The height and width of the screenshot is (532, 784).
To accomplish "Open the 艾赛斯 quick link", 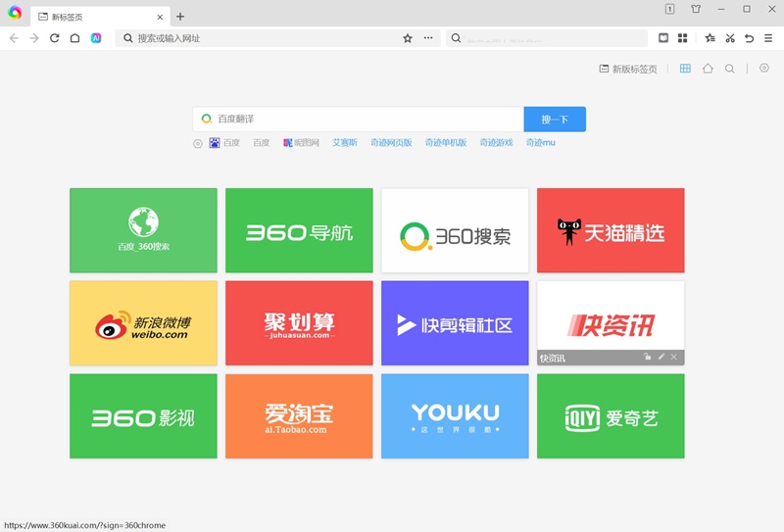I will pos(345,142).
